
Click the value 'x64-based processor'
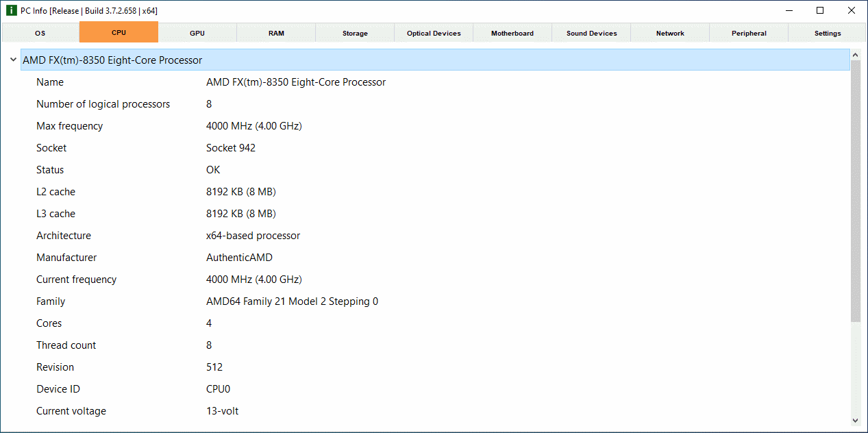click(x=253, y=236)
